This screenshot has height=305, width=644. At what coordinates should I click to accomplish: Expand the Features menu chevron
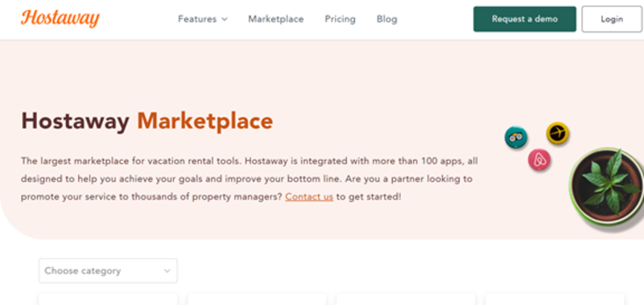225,19
